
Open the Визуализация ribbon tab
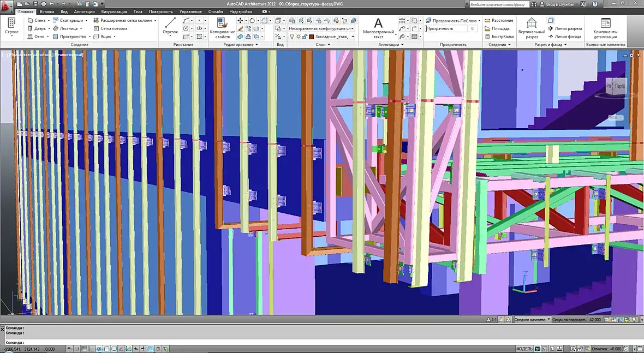[114, 11]
